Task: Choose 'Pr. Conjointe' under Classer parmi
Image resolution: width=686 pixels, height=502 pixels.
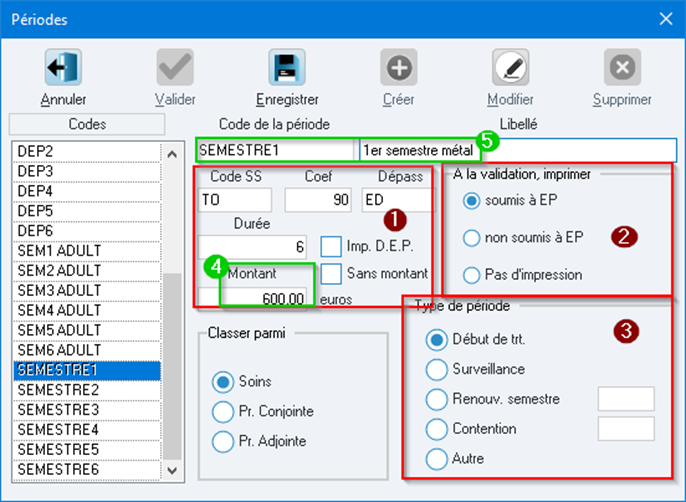Action: pos(223,412)
